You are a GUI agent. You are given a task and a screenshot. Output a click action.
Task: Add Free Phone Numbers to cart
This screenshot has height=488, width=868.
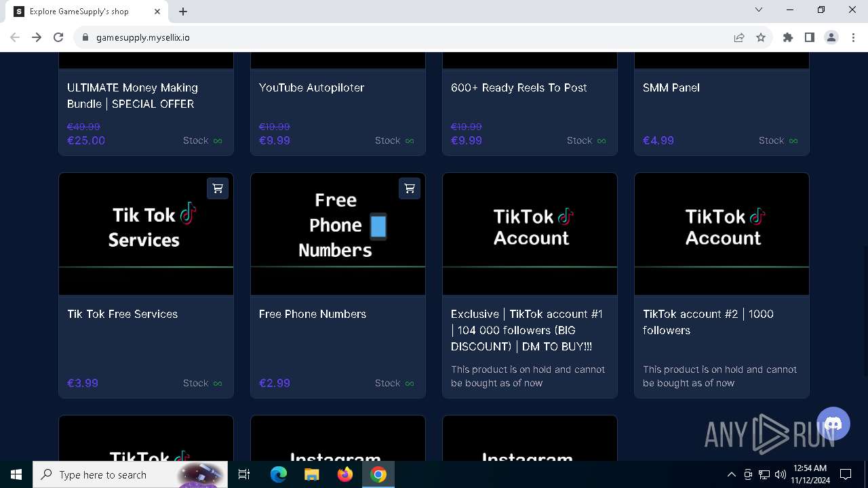pos(410,188)
